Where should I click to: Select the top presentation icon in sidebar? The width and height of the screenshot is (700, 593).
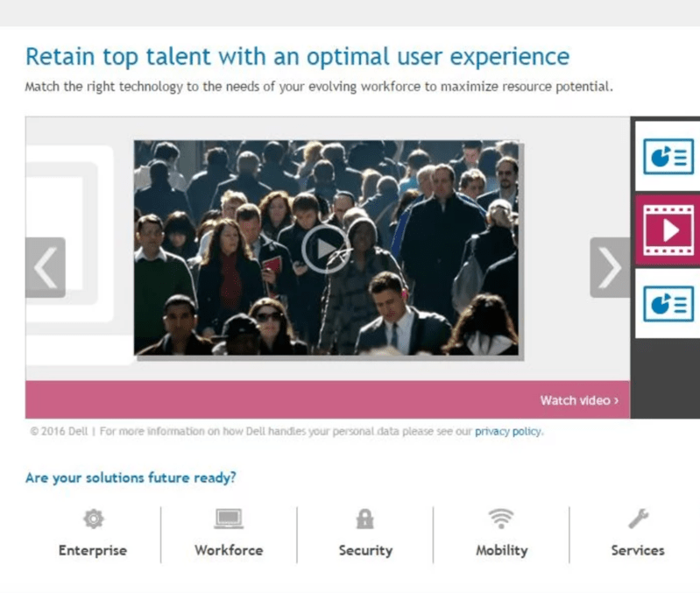click(668, 156)
